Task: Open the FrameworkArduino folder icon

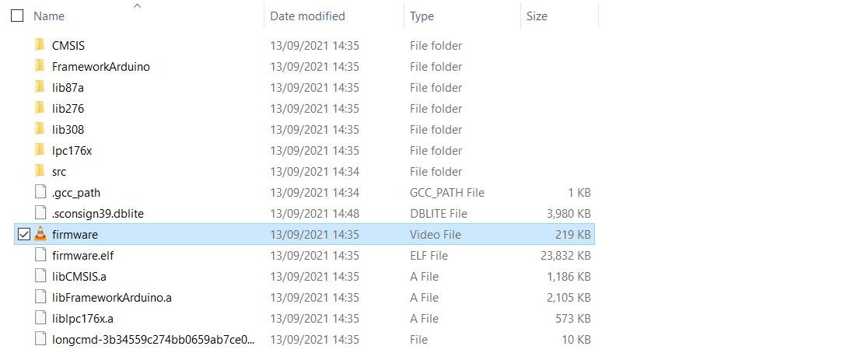Action: point(40,67)
